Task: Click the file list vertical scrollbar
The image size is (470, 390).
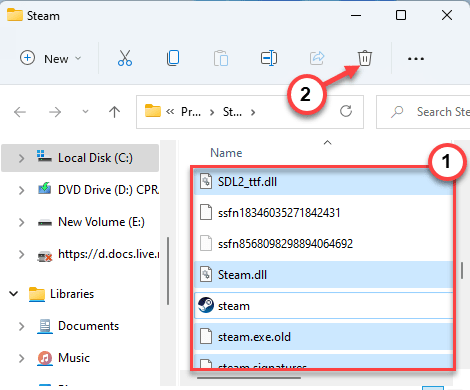Action: [x=462, y=270]
